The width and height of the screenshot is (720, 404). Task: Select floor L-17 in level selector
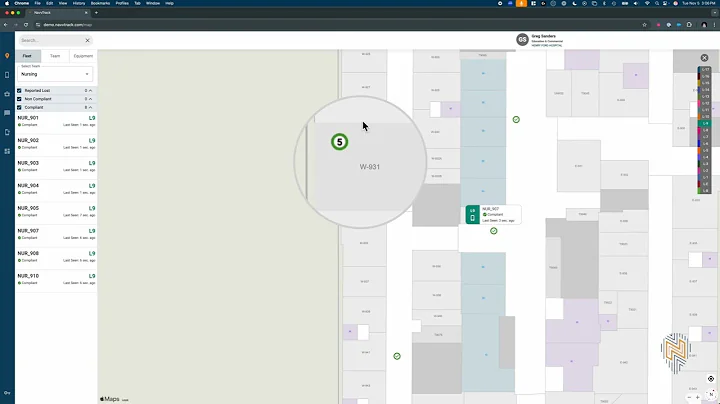pyautogui.click(x=705, y=70)
